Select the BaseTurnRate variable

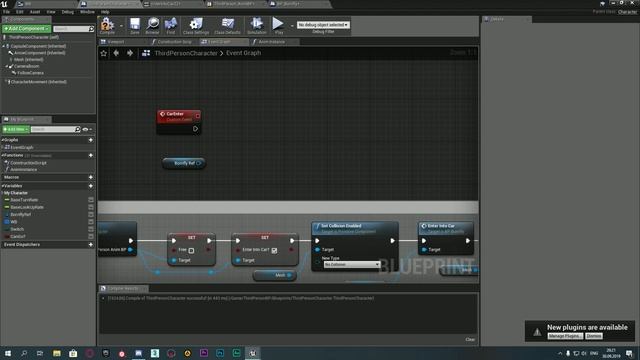24,200
